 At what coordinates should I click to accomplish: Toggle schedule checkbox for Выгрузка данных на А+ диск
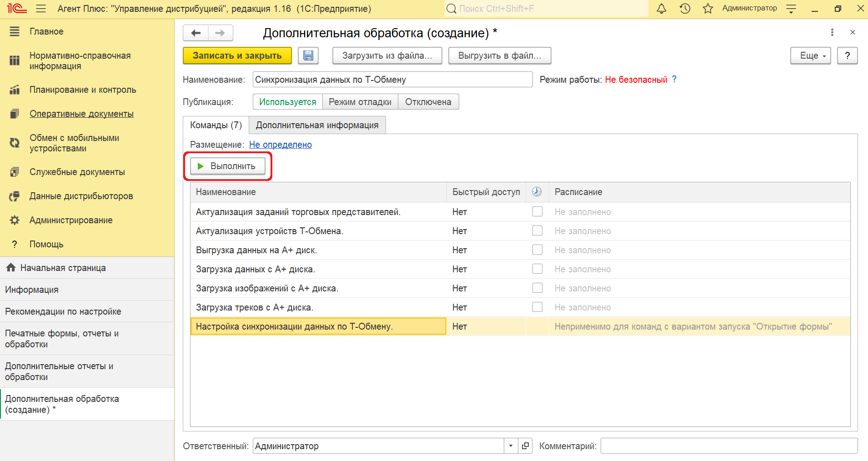[x=537, y=250]
